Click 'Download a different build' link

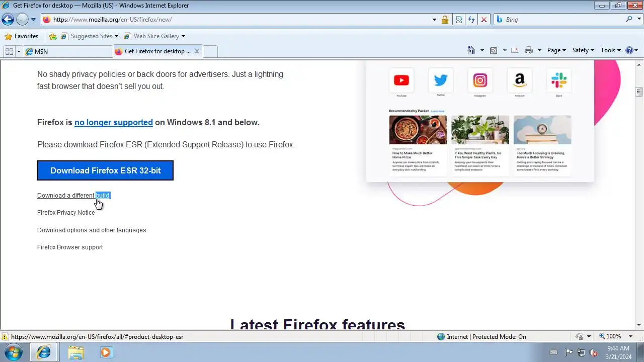73,196
